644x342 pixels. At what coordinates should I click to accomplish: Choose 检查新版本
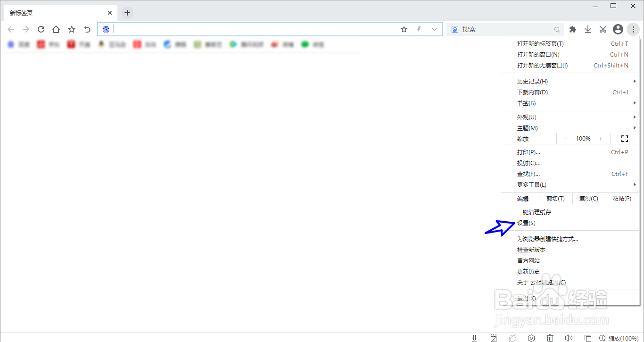[x=570, y=250]
